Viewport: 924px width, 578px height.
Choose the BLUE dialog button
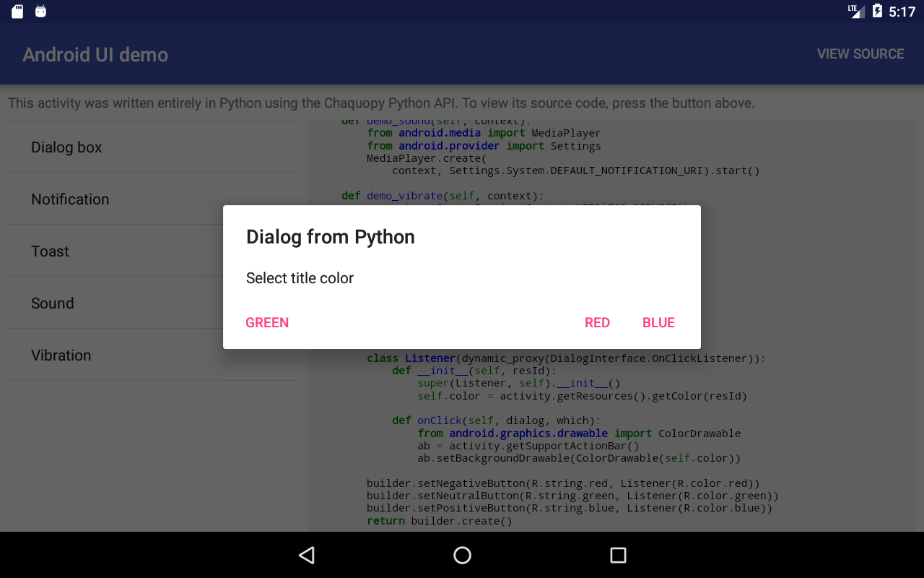pos(658,323)
